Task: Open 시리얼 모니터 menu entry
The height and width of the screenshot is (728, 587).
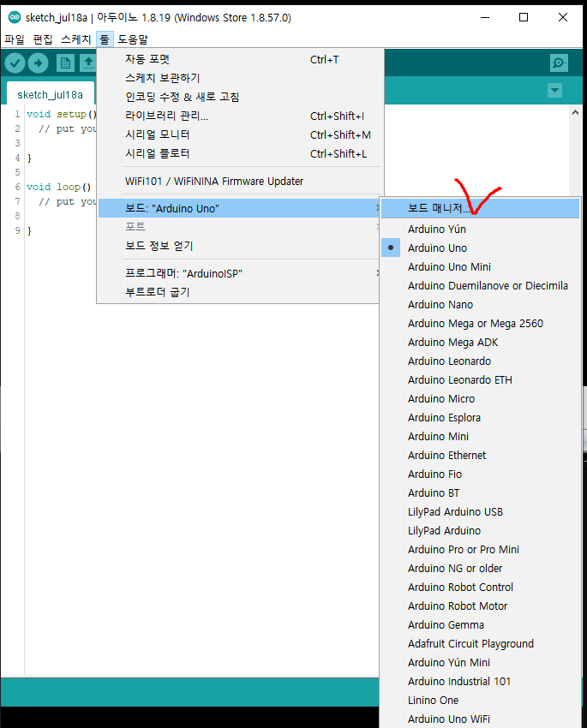Action: [x=240, y=134]
